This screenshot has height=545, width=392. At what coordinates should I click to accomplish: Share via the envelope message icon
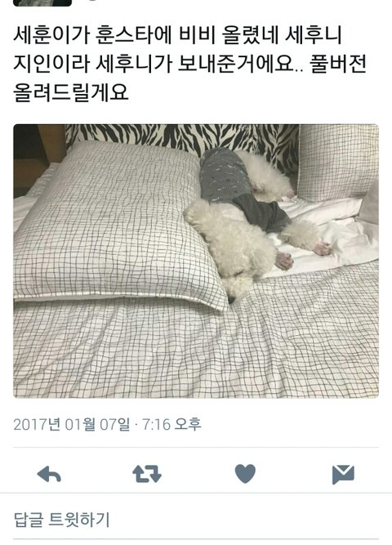[x=343, y=475]
